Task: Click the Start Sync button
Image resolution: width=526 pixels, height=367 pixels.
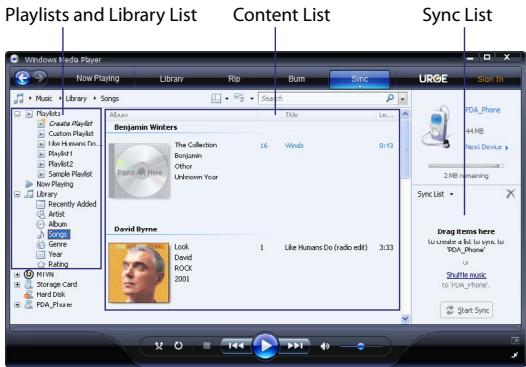Action: (x=467, y=310)
